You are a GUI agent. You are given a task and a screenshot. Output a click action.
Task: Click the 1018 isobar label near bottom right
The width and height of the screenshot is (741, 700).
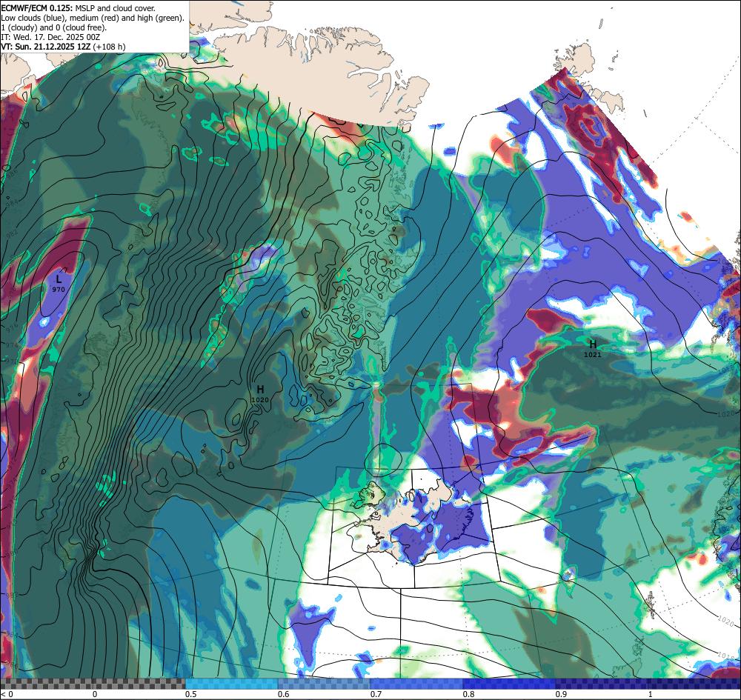(x=725, y=655)
